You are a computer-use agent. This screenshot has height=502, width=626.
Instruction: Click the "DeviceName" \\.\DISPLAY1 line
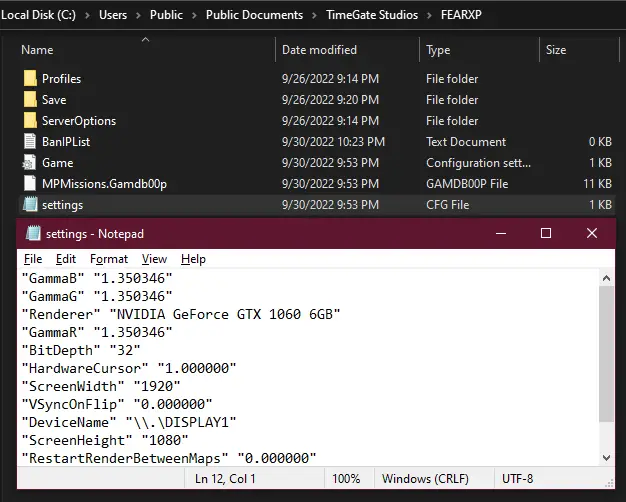click(x=129, y=422)
